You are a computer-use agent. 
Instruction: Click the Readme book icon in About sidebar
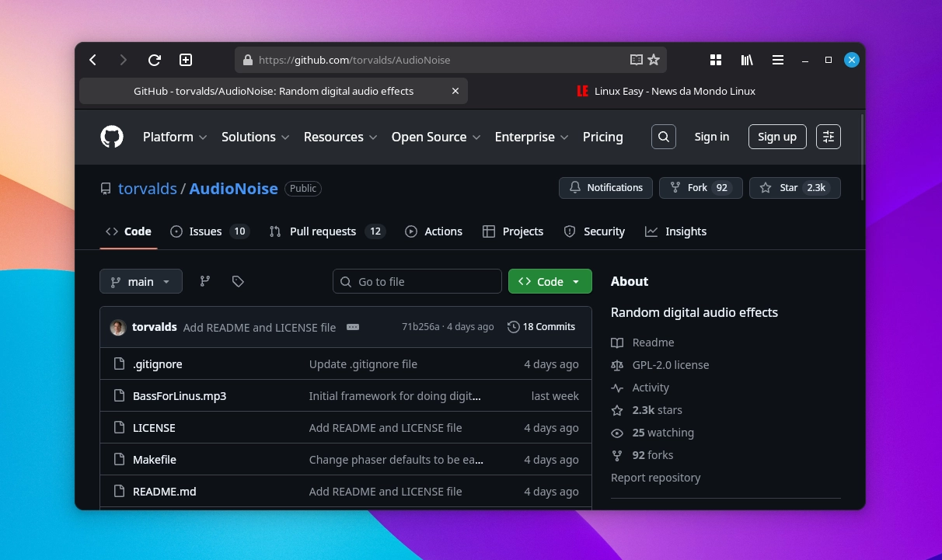(x=618, y=342)
